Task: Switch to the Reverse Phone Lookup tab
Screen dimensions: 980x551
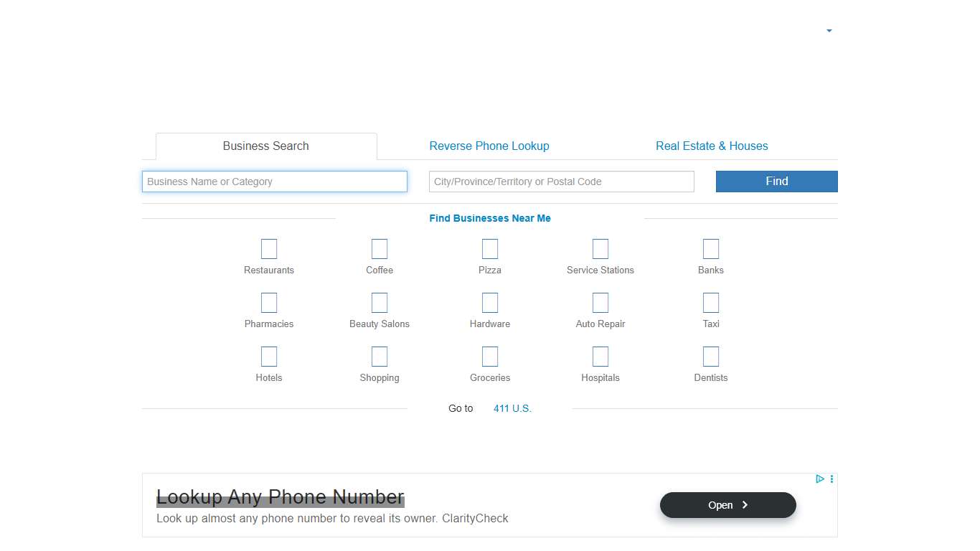Action: (x=489, y=146)
